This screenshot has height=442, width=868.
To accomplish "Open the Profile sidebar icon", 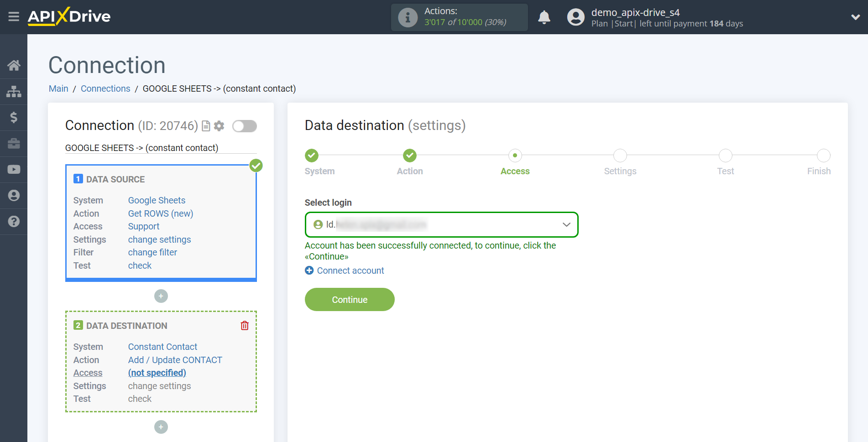I will (x=14, y=195).
